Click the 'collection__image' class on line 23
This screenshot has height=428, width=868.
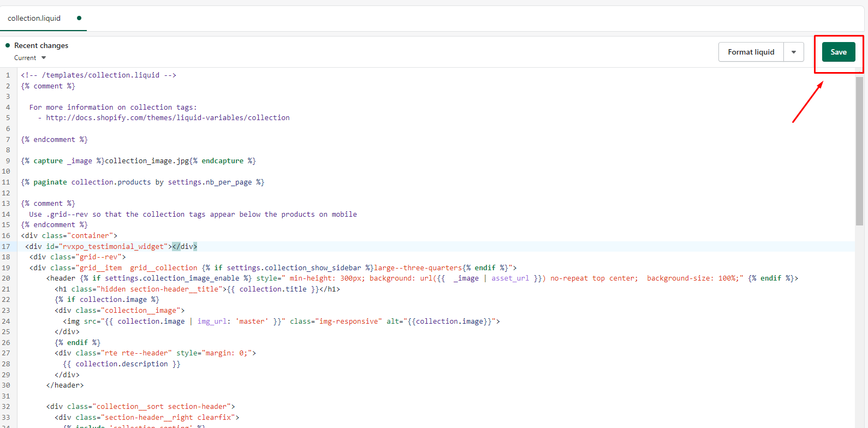click(x=141, y=310)
